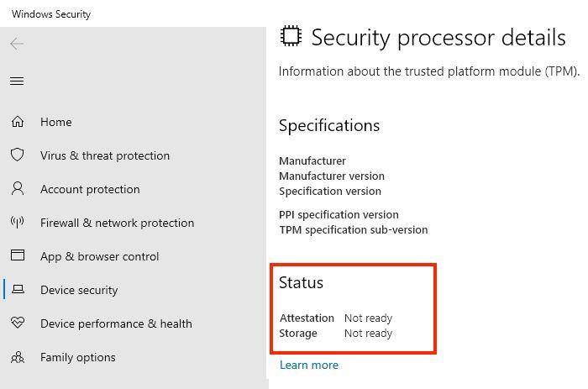Click the Account protection person icon
588x389 pixels.
click(x=18, y=188)
